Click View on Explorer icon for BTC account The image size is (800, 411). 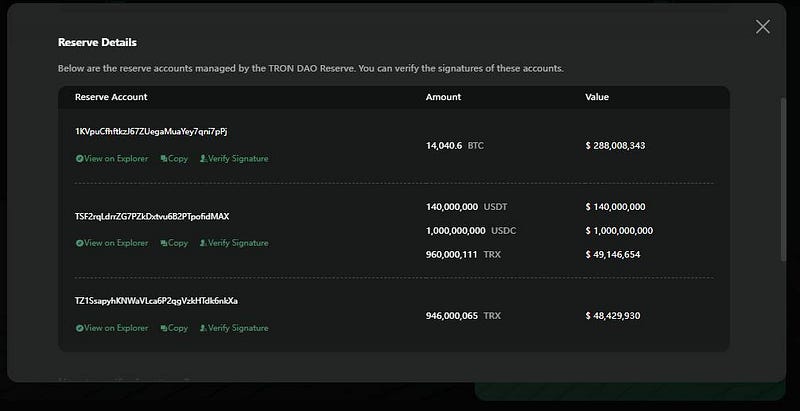80,159
